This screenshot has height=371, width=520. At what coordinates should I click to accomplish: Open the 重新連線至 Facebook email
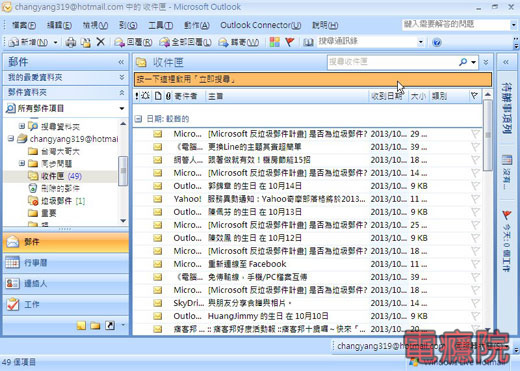tap(307, 264)
